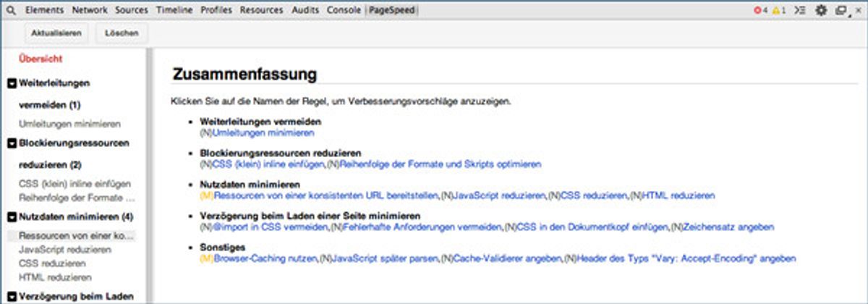Select sidebar item CSS reduzieren
This screenshot has width=868, height=304.
53,263
